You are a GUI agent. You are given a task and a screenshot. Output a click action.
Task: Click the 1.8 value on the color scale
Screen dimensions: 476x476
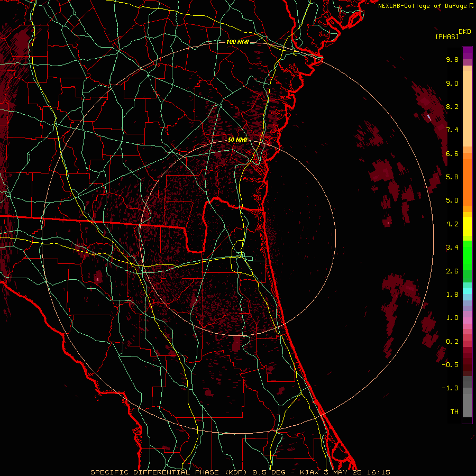click(452, 295)
